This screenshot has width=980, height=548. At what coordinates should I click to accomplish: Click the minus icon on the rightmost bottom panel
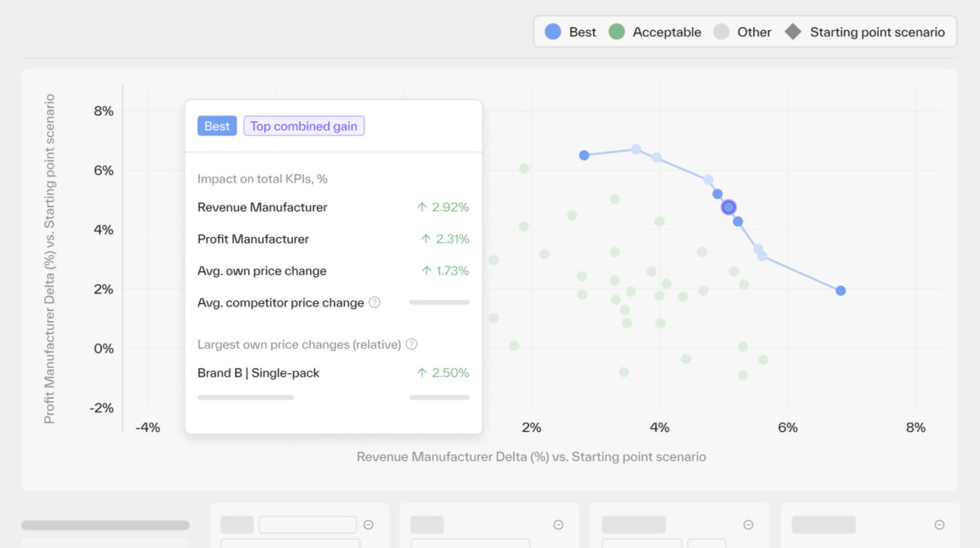point(938,524)
